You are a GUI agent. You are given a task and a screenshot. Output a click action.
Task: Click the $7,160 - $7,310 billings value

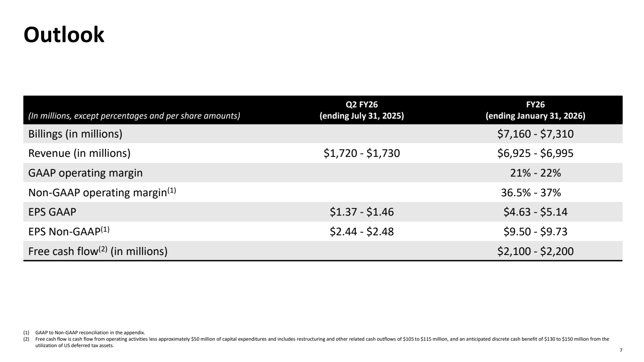[535, 134]
